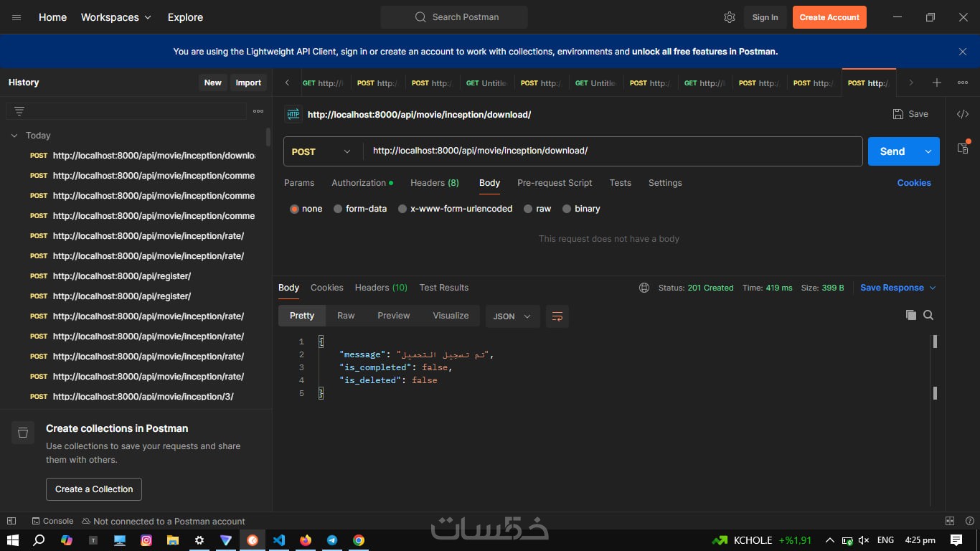
Task: Open History more options ellipsis
Action: (x=258, y=111)
